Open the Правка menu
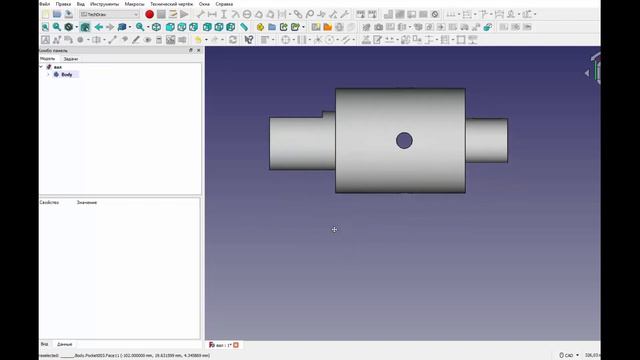640x360 pixels. point(63,4)
